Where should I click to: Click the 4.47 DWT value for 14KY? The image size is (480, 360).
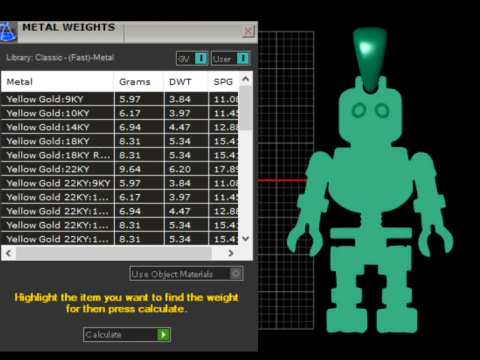(x=180, y=127)
